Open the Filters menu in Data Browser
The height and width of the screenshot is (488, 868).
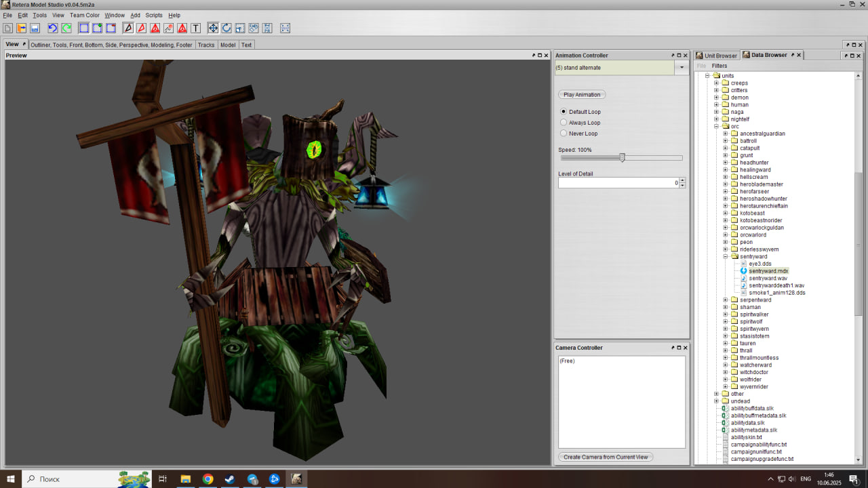pos(719,66)
